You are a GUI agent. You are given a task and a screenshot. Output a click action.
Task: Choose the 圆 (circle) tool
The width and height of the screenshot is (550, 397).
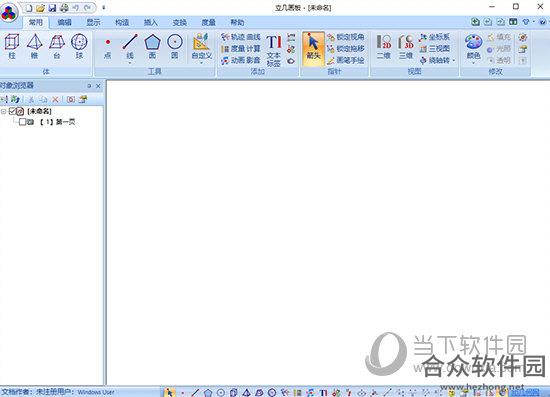click(x=175, y=46)
